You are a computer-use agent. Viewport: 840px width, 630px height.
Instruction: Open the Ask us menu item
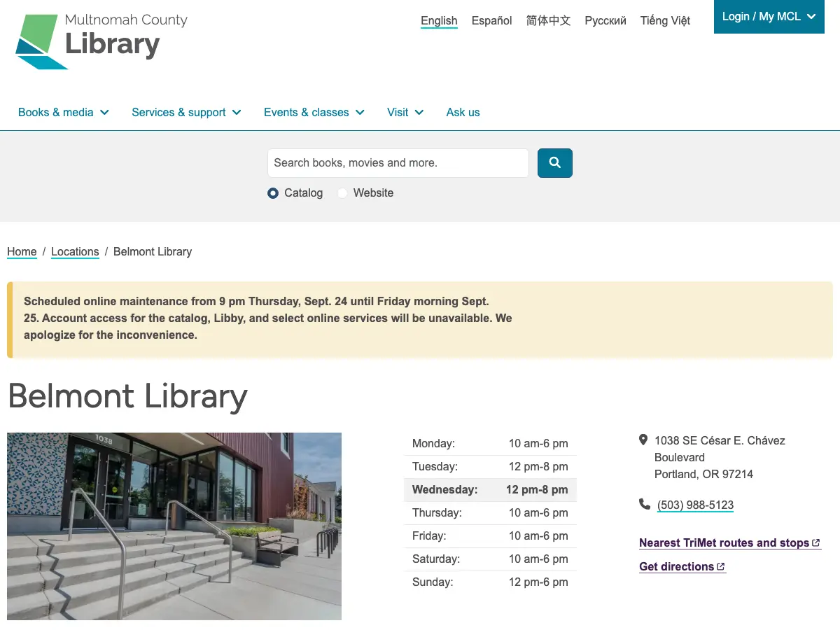point(463,112)
